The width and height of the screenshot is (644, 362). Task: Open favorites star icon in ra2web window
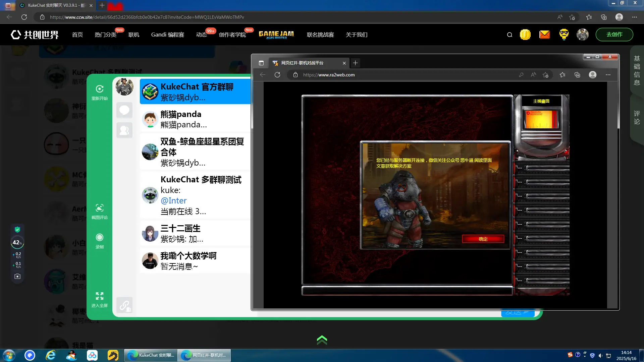[x=562, y=75]
